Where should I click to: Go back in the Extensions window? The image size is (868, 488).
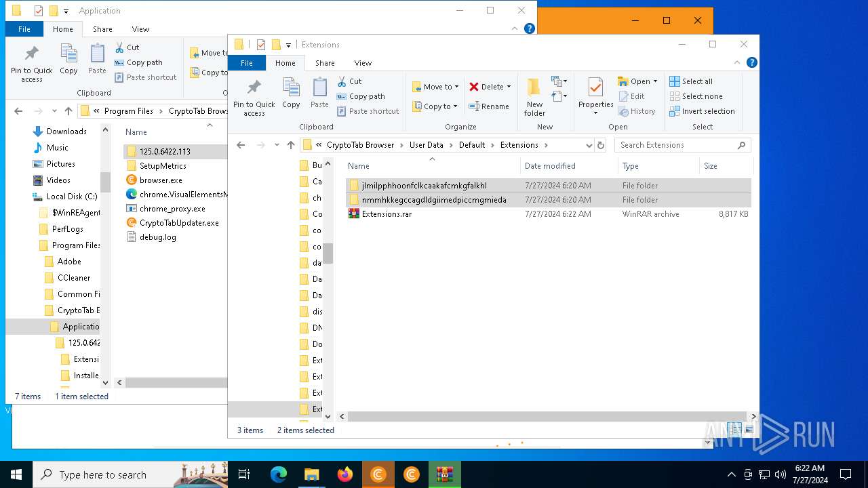(241, 145)
